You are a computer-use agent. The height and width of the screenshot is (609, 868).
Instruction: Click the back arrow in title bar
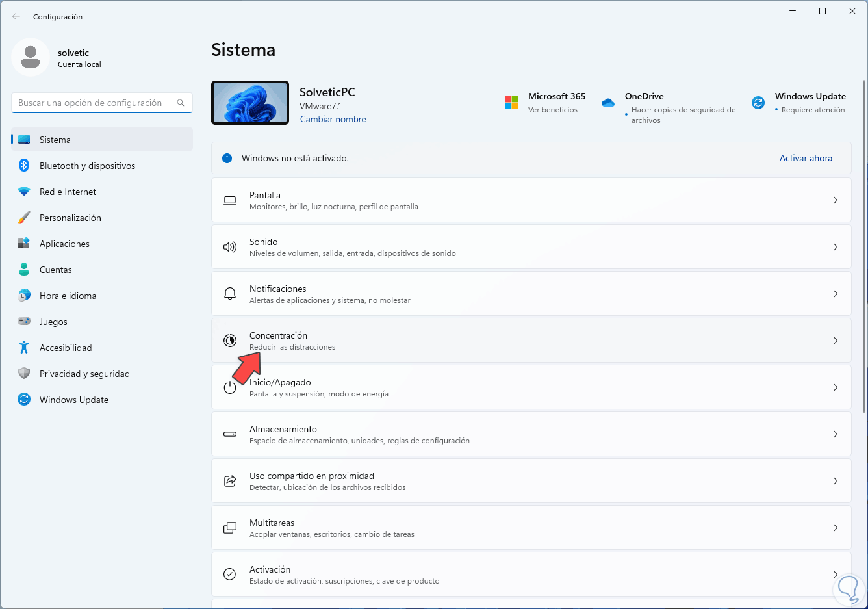[x=16, y=16]
